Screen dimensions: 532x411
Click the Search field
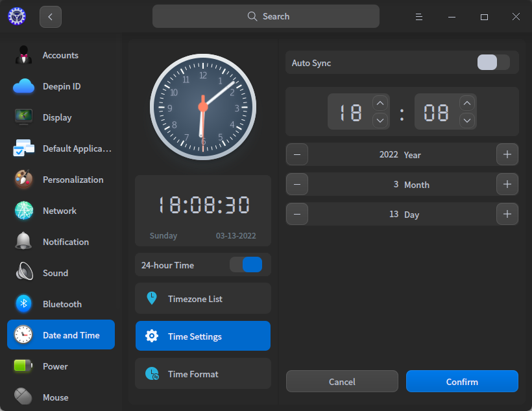click(266, 17)
